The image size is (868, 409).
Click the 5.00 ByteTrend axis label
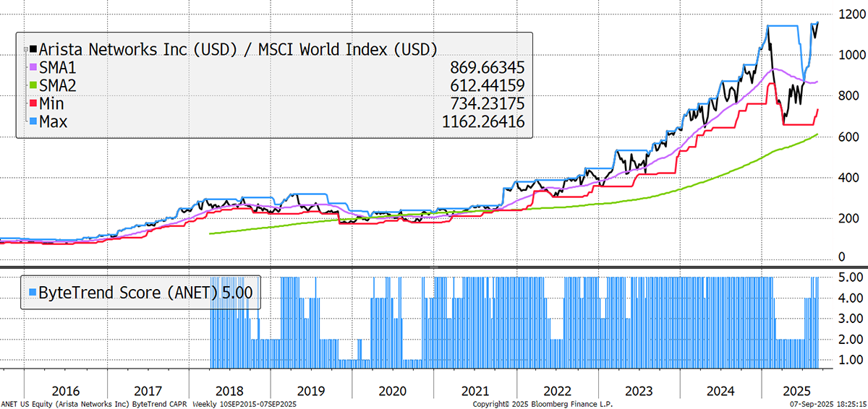(x=851, y=277)
